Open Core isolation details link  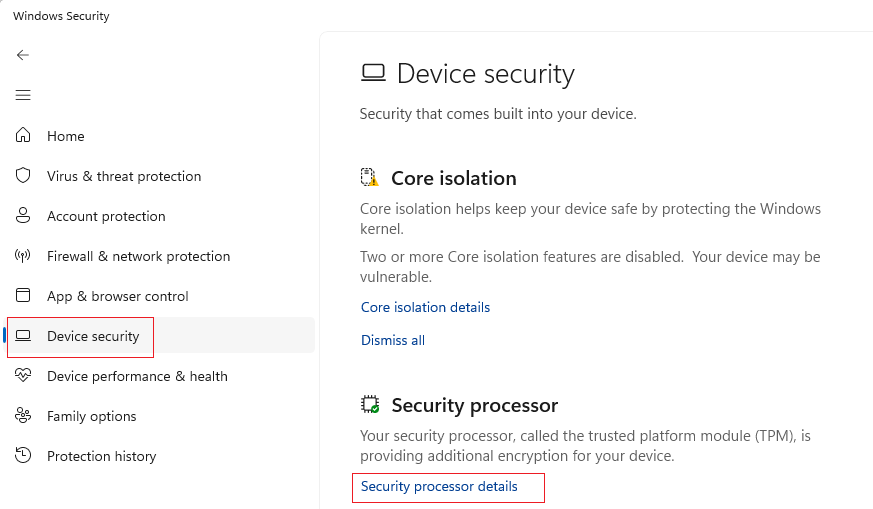pyautogui.click(x=425, y=307)
